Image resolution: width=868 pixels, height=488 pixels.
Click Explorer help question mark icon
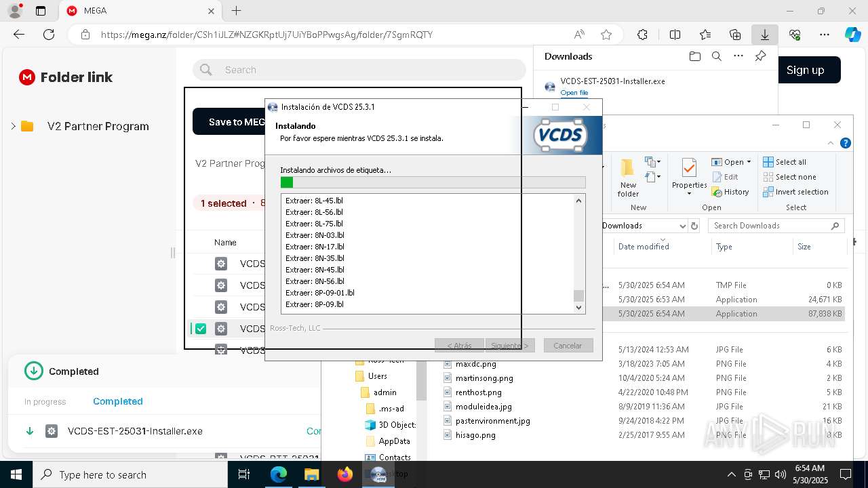846,143
